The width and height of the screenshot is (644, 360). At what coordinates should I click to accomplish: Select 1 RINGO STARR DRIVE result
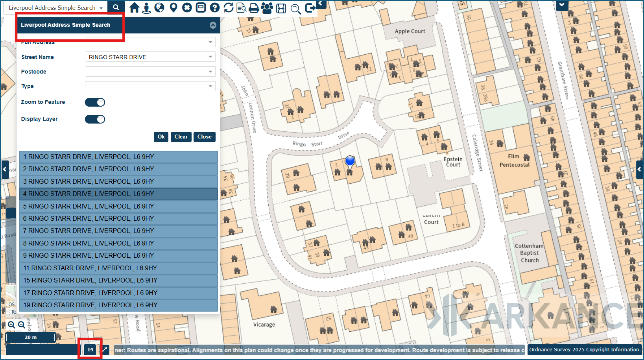118,157
